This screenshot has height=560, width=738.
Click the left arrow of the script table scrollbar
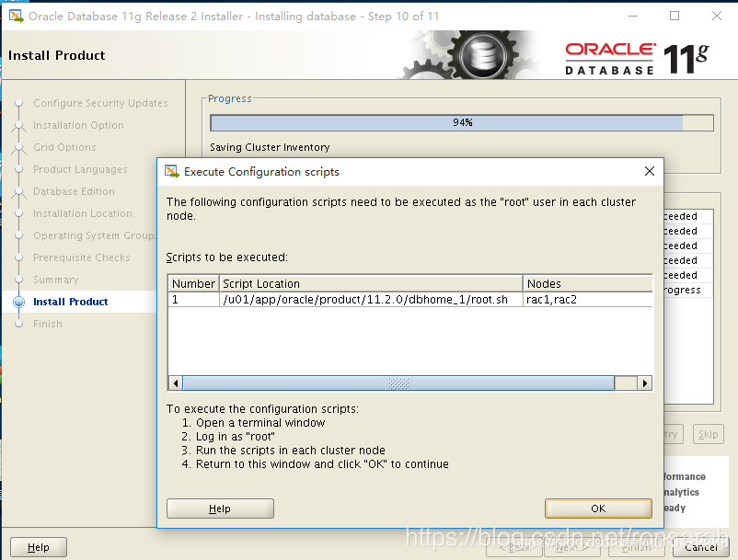pyautogui.click(x=175, y=382)
